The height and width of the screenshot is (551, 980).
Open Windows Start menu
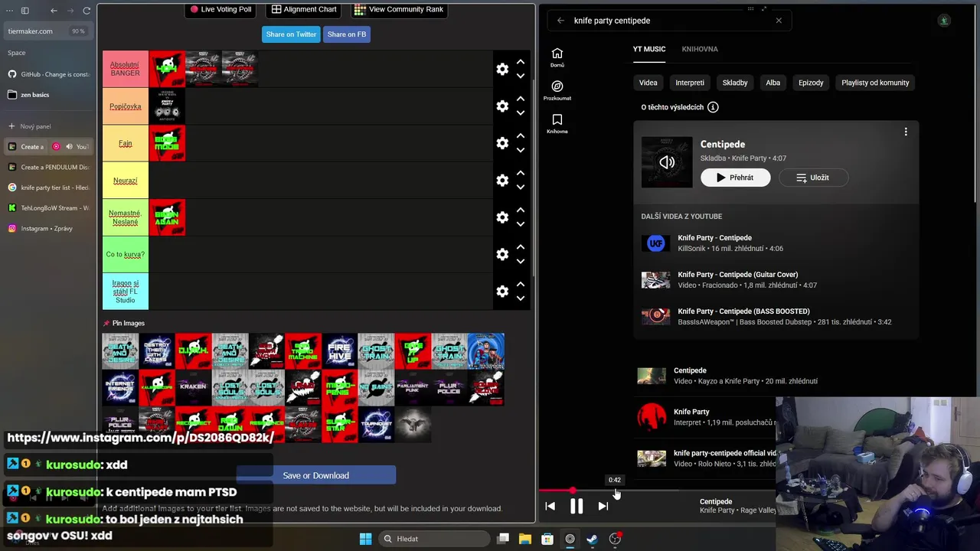pos(365,539)
